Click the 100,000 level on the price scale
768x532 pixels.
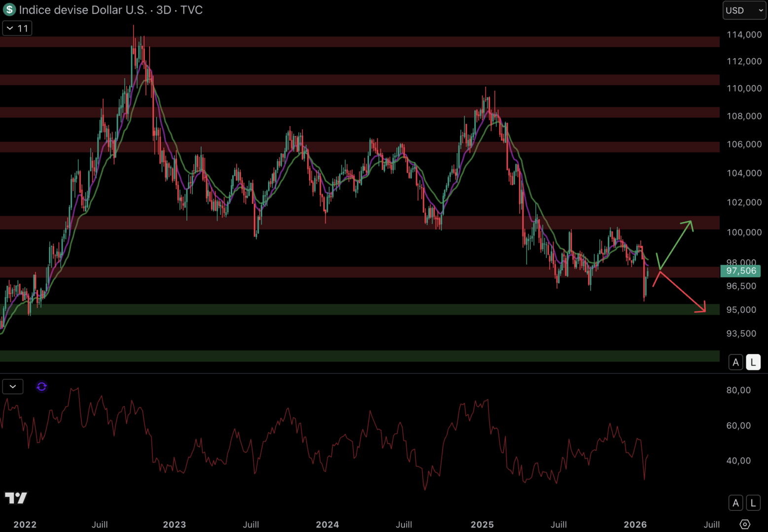point(744,232)
